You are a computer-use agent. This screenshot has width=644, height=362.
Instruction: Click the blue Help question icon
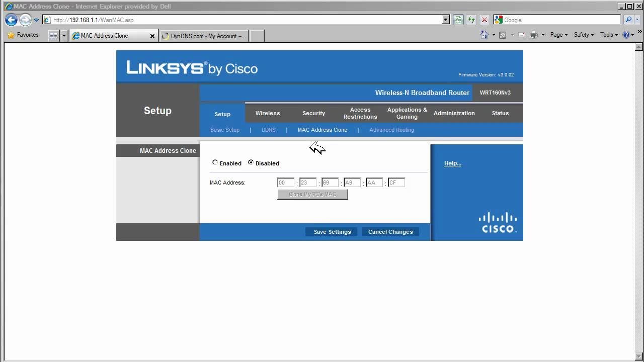click(626, 35)
